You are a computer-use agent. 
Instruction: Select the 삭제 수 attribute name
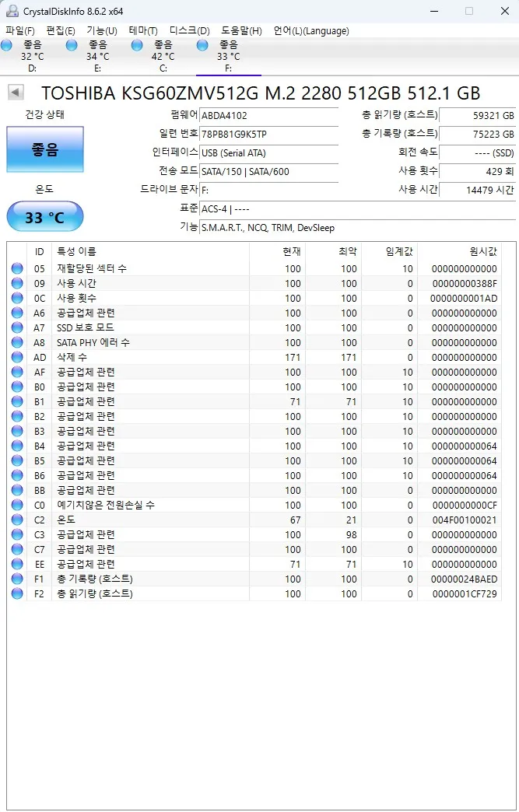[72, 357]
